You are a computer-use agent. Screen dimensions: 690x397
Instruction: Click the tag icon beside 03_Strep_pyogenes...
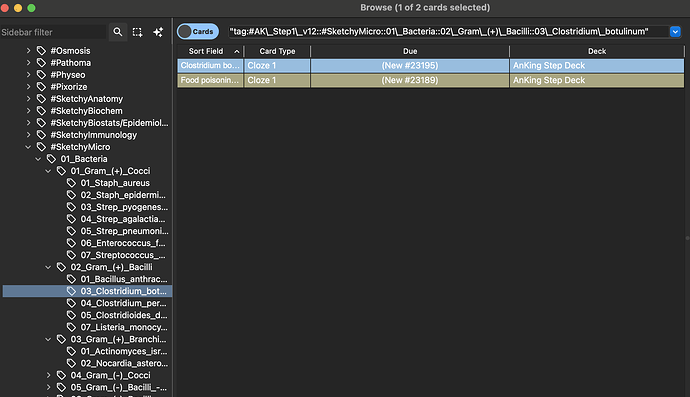click(71, 207)
